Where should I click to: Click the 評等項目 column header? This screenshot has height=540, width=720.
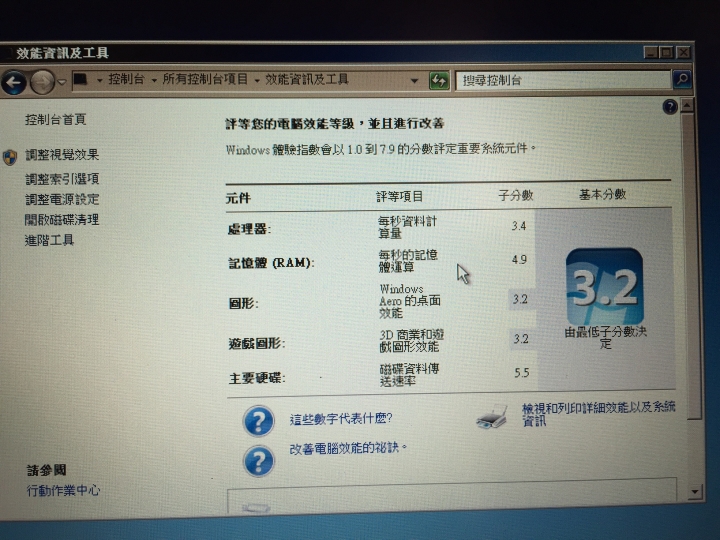(x=399, y=197)
